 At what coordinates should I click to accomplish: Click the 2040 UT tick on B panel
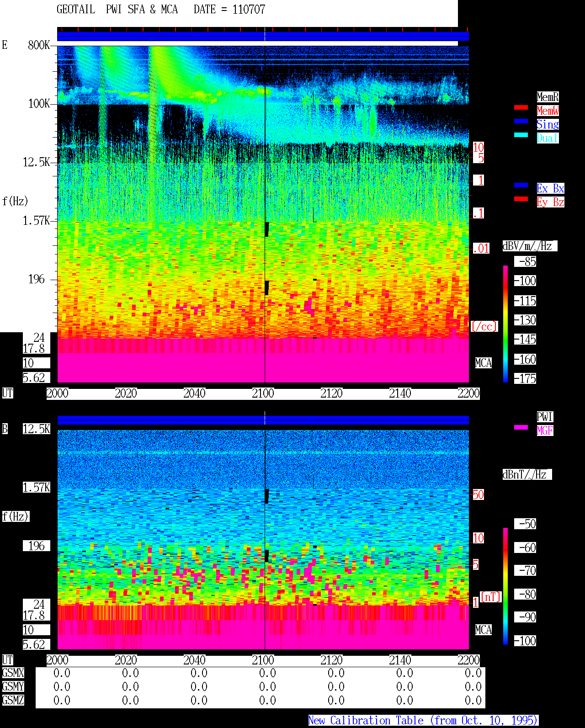click(x=194, y=660)
